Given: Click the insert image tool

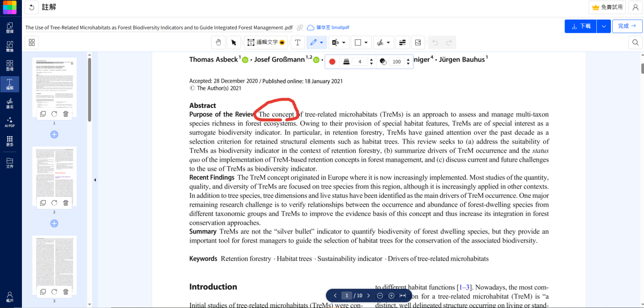Looking at the screenshot, I should (418, 42).
